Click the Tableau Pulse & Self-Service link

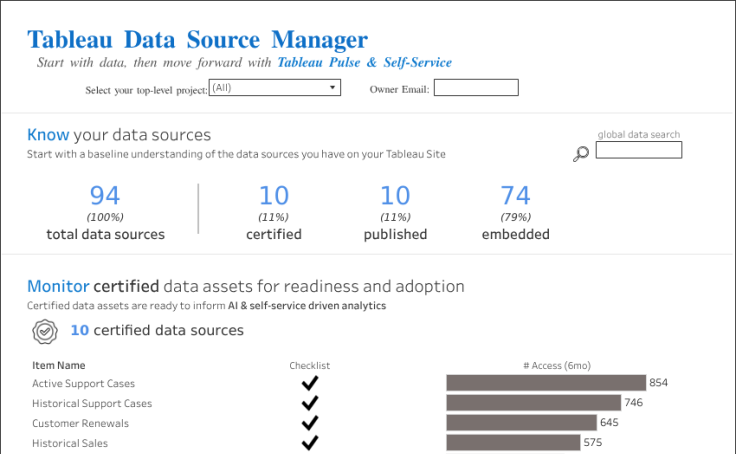coord(364,63)
